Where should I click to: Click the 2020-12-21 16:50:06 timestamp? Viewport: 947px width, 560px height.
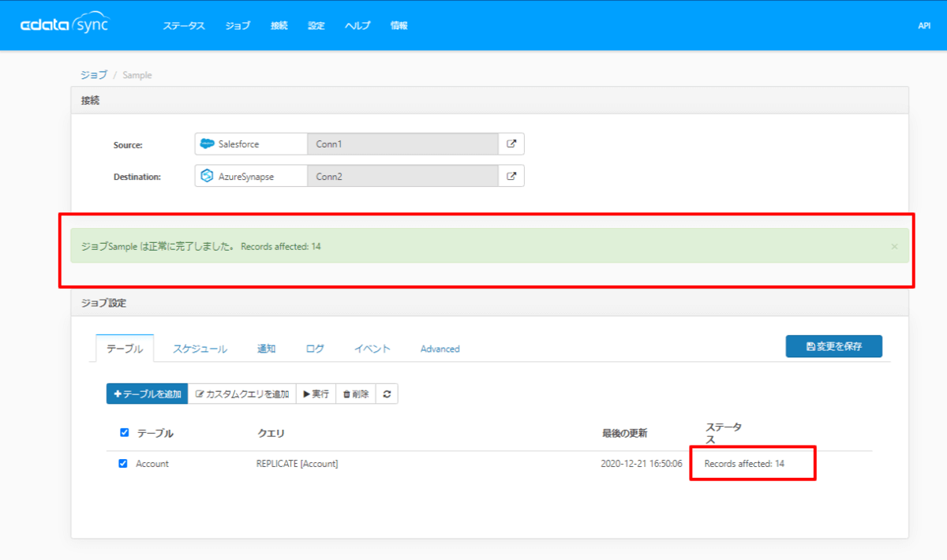642,464
